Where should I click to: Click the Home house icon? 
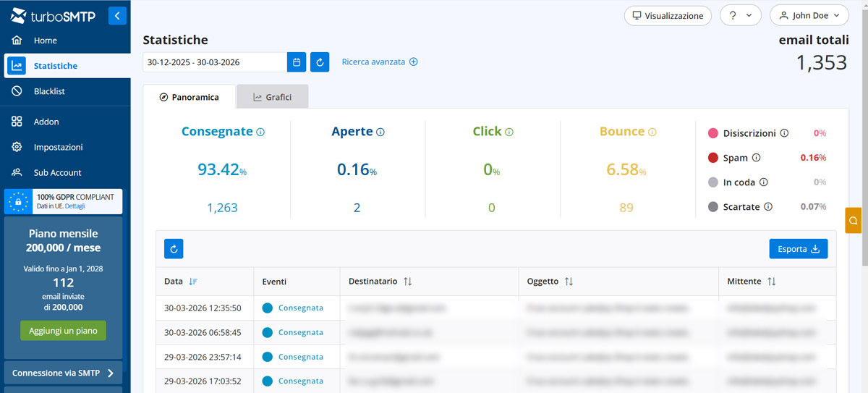tap(17, 41)
